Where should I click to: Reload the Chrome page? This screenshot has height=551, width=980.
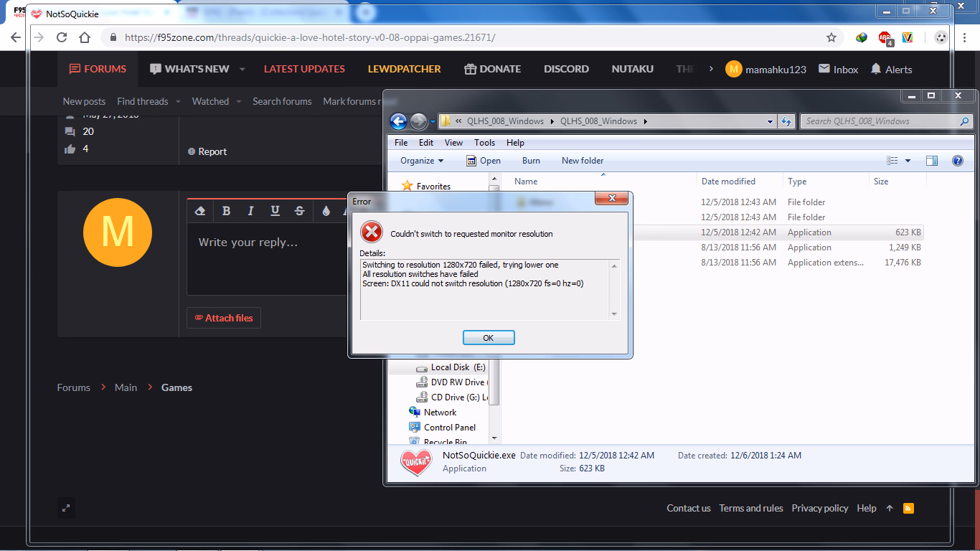[62, 37]
